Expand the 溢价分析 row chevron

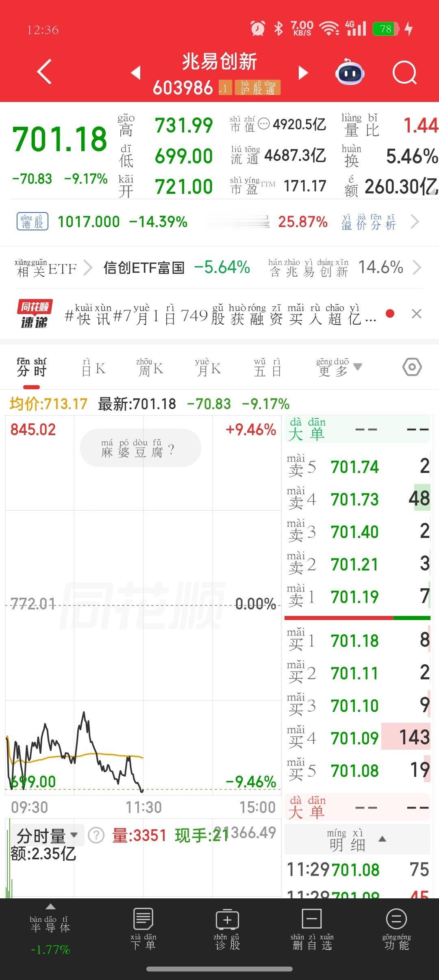pyautogui.click(x=415, y=222)
